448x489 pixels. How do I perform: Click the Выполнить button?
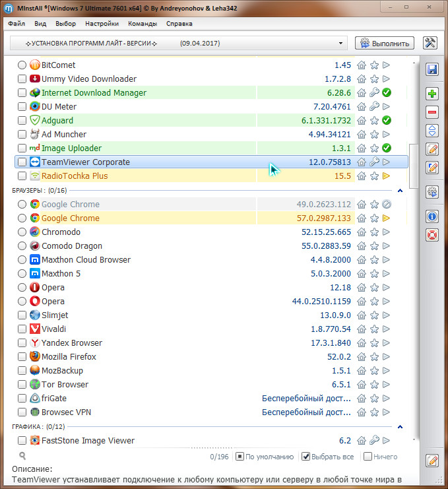tap(385, 44)
